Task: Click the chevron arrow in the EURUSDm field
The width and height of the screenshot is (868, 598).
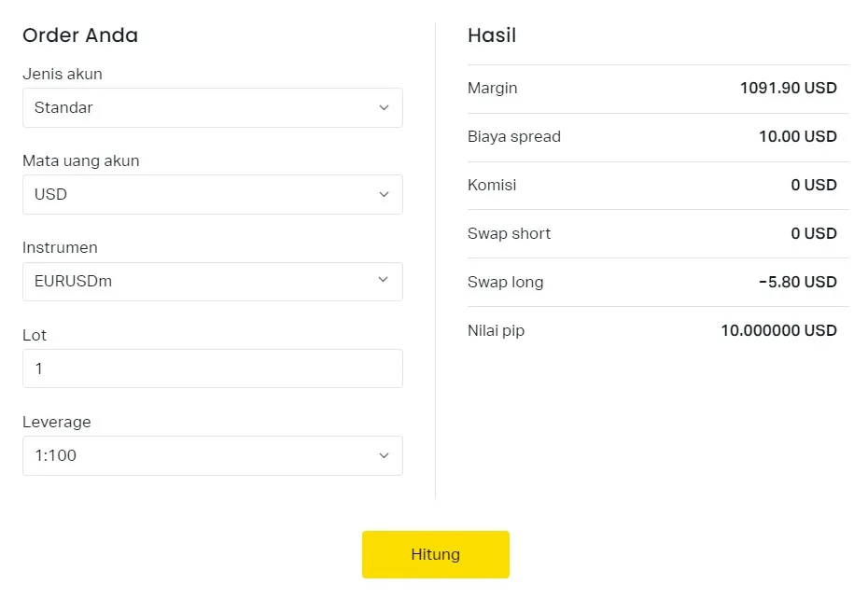Action: pos(384,281)
